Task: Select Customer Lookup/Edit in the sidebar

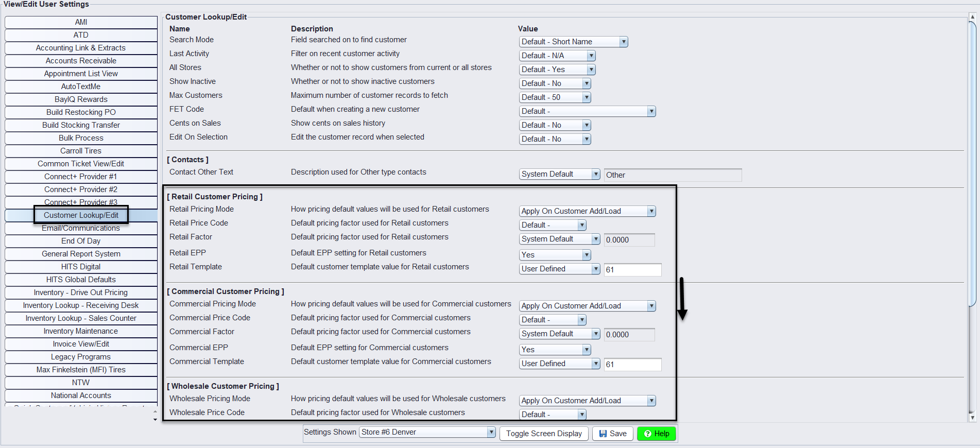Action: 81,215
